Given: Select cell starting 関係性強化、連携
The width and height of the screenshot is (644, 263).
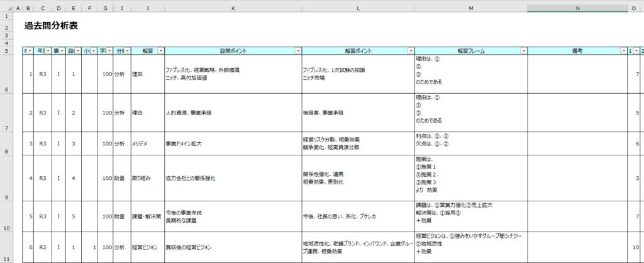Looking at the screenshot, I should point(358,178).
